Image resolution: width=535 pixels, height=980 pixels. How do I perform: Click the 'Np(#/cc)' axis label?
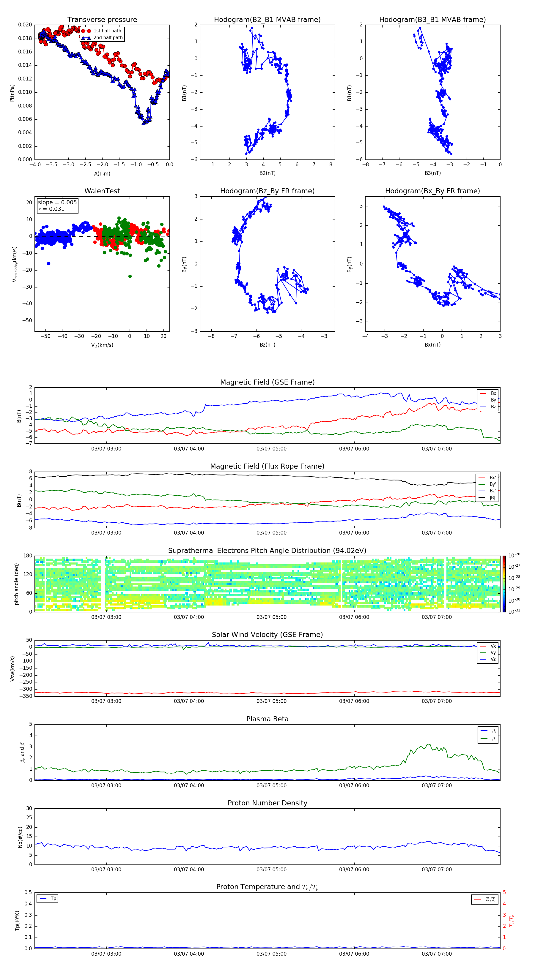click(x=20, y=837)
